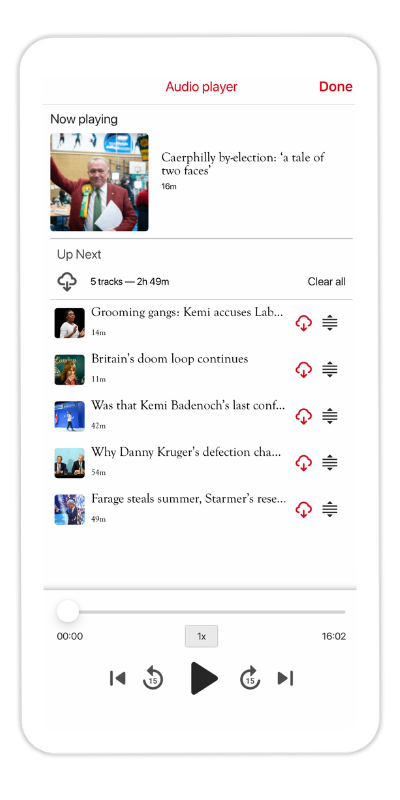
Task: Download the Farage steals summer episode
Action: (x=304, y=509)
